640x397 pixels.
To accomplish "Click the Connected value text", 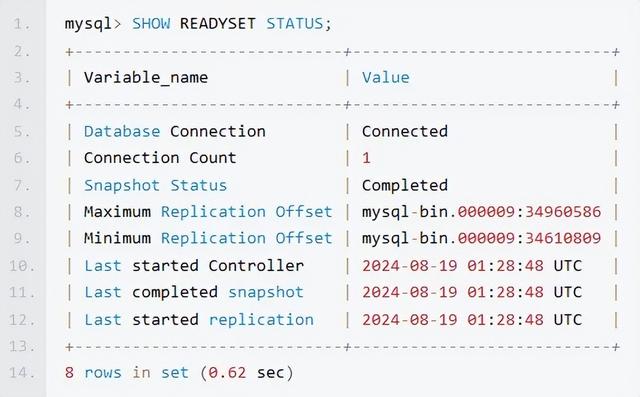I will (405, 131).
